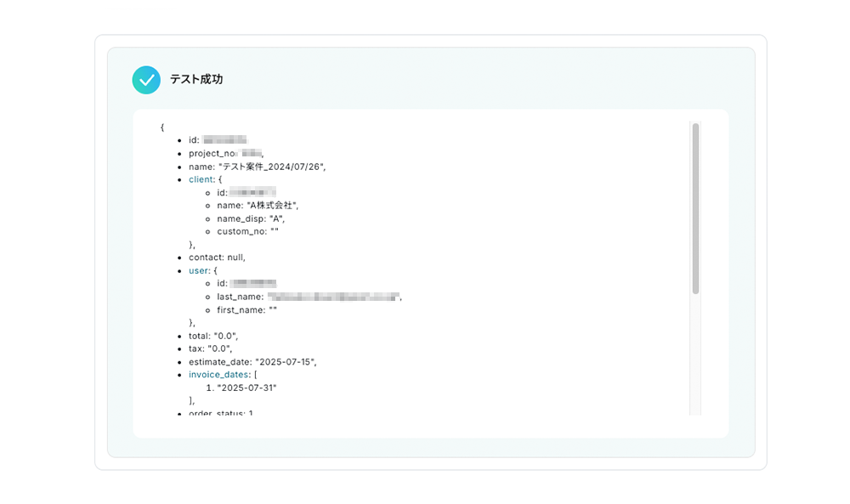
Task: Click the client name "A株式会社" line
Action: click(x=258, y=206)
